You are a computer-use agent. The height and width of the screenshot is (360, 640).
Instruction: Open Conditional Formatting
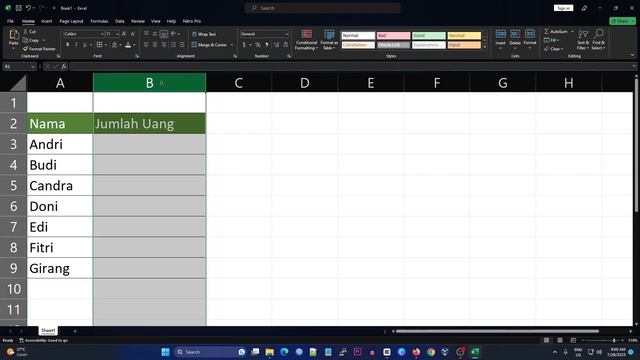[x=306, y=40]
